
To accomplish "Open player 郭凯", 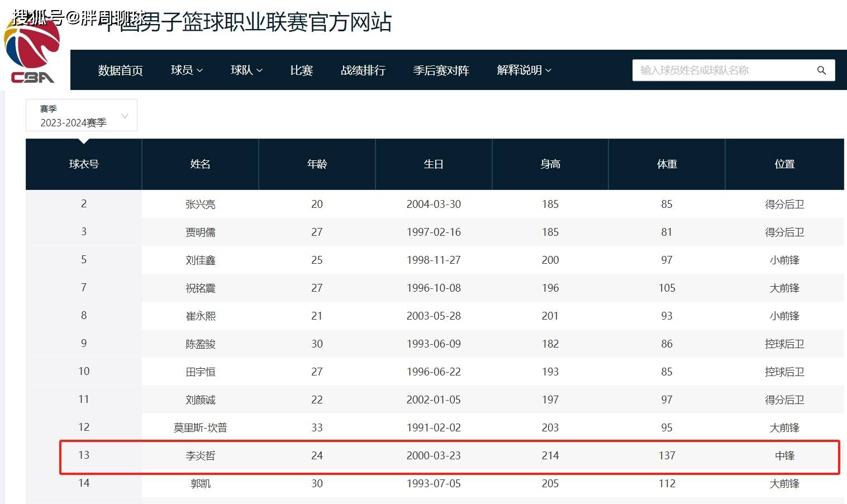I will [x=201, y=484].
